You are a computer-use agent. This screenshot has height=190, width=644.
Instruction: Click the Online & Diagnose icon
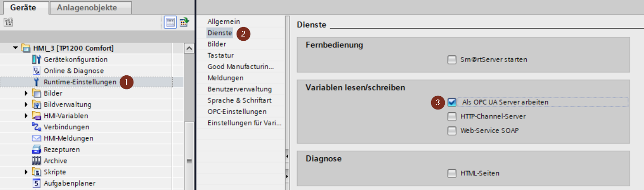[x=36, y=71]
